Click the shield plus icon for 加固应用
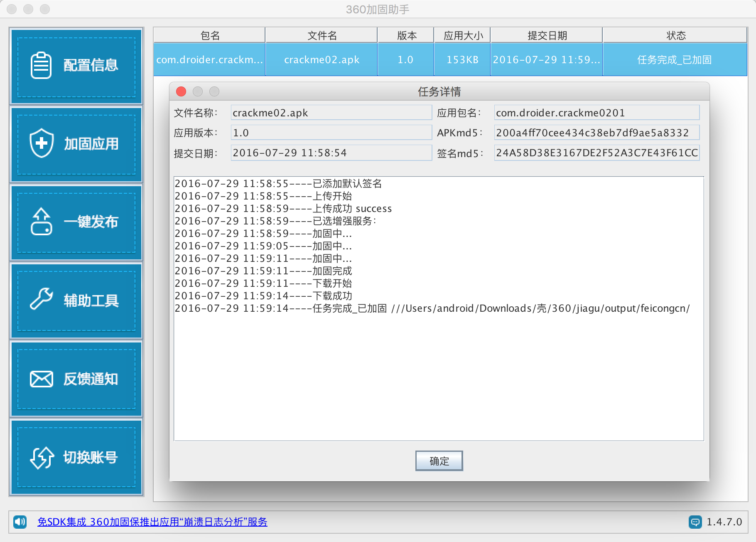 tap(42, 143)
